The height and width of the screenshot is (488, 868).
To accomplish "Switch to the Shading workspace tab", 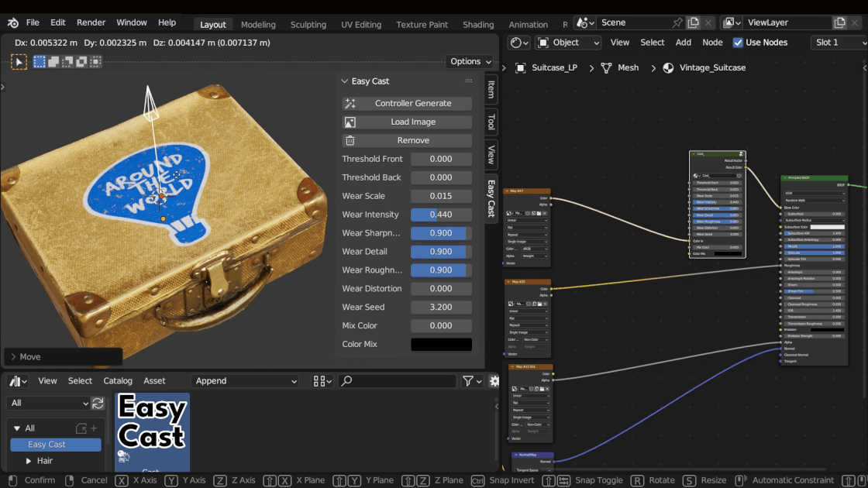I will coord(478,24).
